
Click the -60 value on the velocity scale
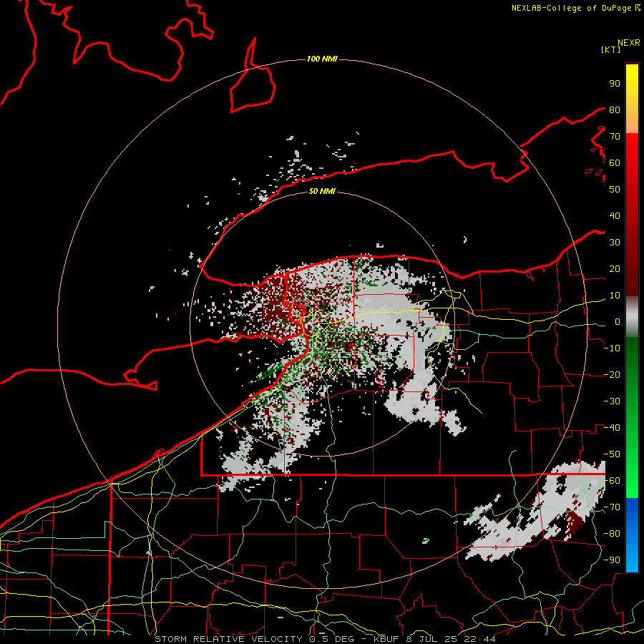pos(612,481)
